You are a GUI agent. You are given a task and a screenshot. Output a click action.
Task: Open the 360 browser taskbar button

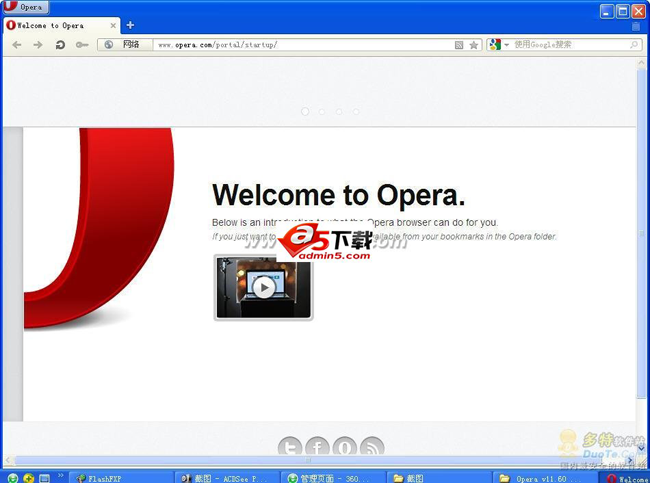333,478
